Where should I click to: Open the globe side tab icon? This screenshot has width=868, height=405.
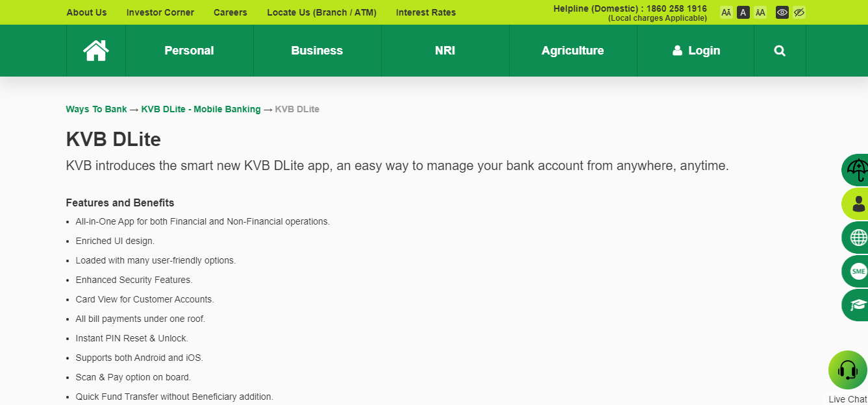coord(858,238)
